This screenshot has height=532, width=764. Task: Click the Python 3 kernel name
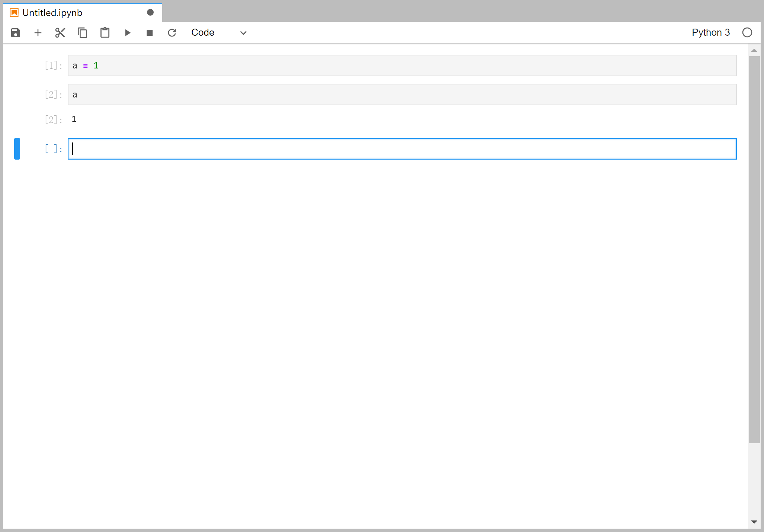[711, 32]
